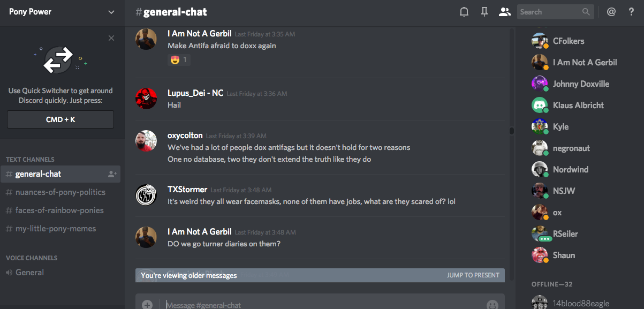The height and width of the screenshot is (309, 644).
Task: Open the help question mark
Action: 631,12
